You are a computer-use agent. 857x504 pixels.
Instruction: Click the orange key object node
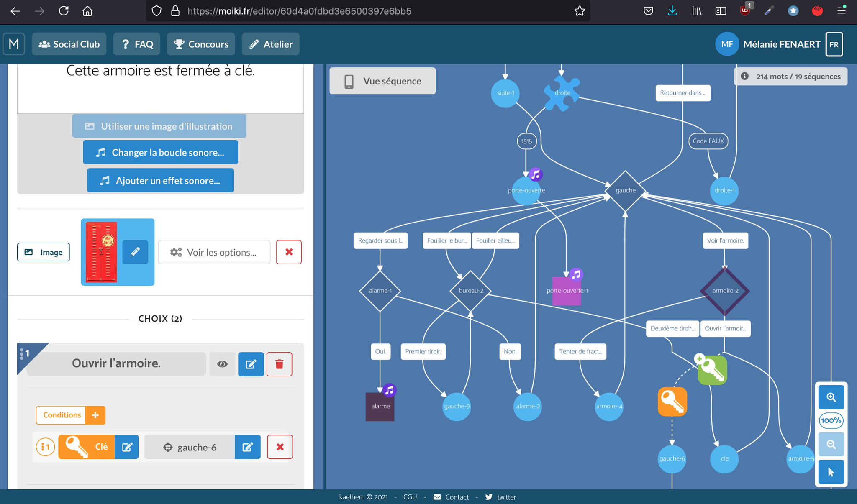[x=672, y=402]
